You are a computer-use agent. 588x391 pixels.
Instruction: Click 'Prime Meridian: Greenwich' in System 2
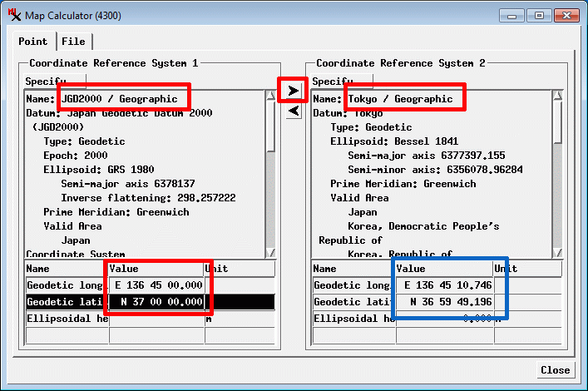click(x=403, y=184)
